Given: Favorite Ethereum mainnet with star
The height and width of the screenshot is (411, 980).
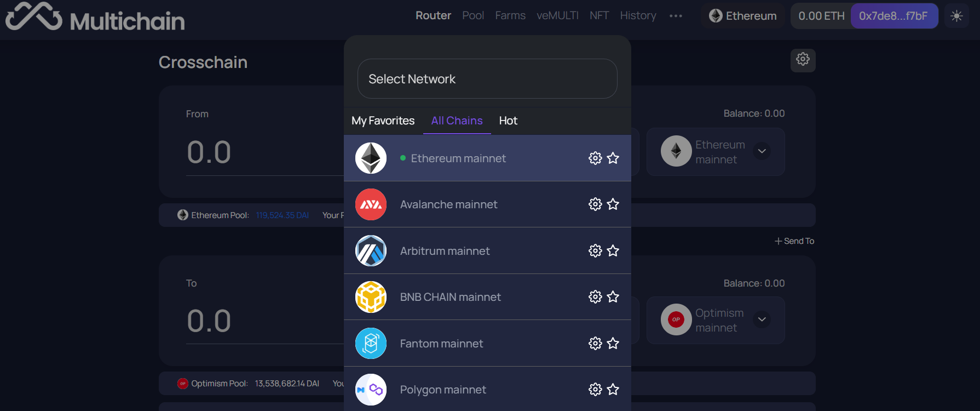Looking at the screenshot, I should coord(613,158).
